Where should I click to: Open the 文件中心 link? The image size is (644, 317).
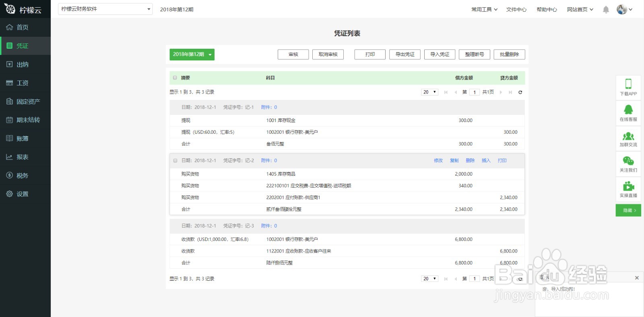click(x=516, y=9)
